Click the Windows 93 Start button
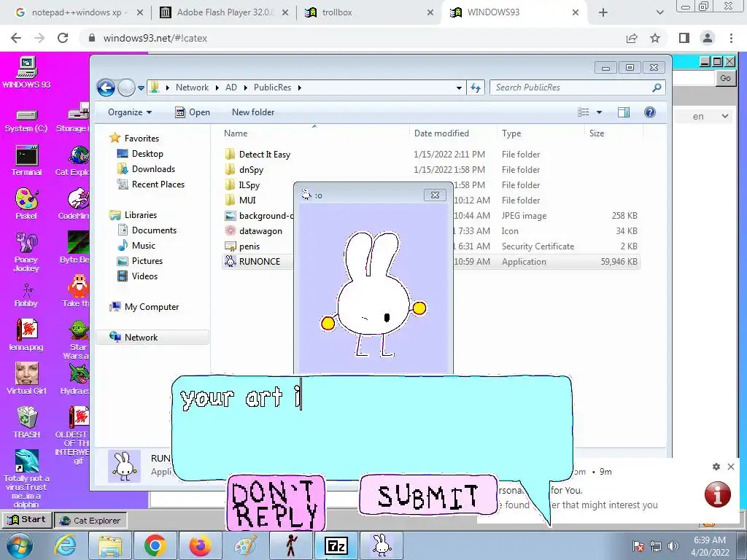 coord(28,520)
